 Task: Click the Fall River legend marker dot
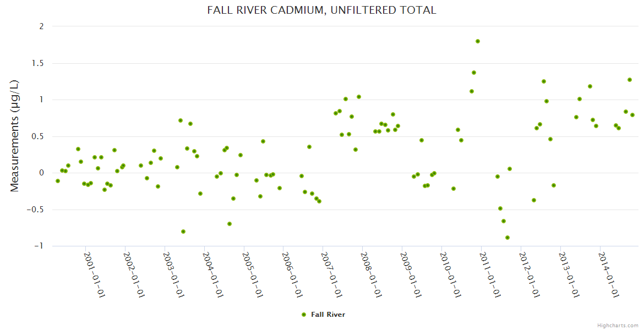point(303,315)
